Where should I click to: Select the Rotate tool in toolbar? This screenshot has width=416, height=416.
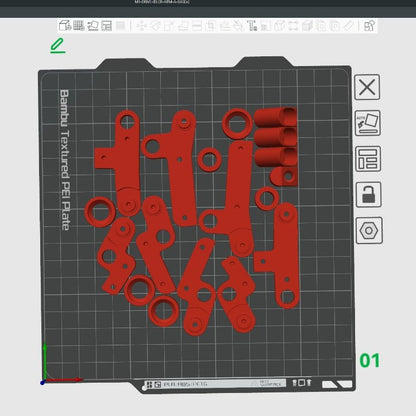tap(155, 26)
